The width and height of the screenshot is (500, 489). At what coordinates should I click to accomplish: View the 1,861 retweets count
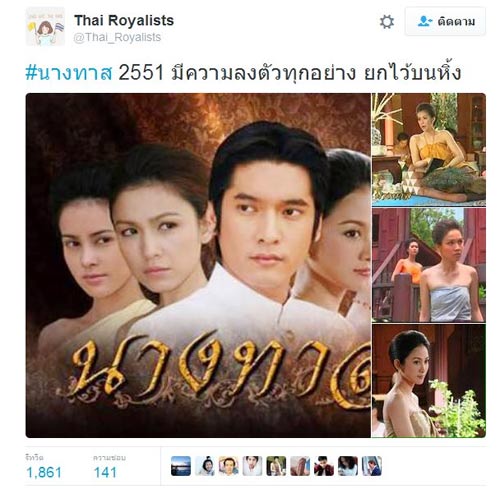coord(44,472)
